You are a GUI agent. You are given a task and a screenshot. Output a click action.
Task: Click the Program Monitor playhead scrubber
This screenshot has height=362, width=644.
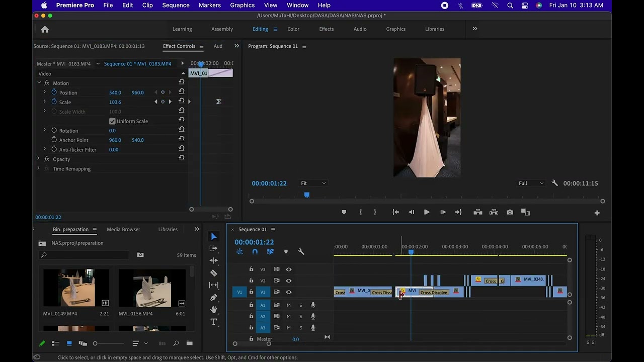tap(306, 195)
